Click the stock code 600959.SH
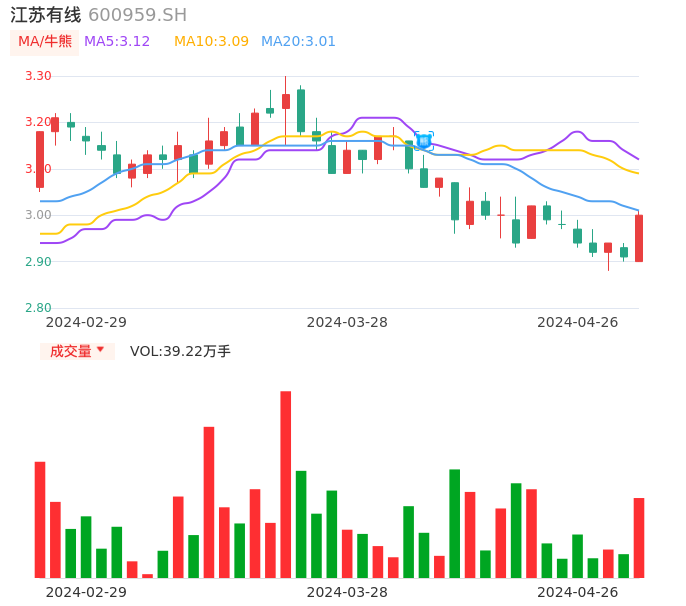 tap(137, 15)
